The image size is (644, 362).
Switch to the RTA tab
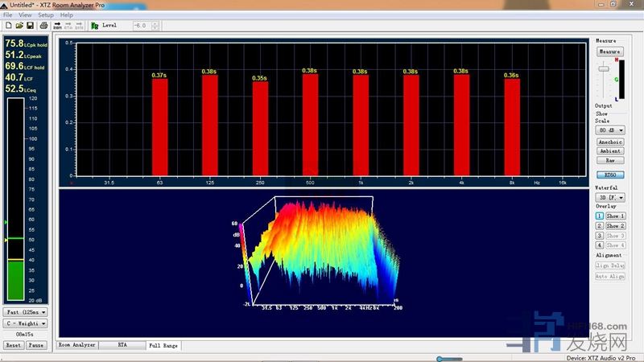122,344
